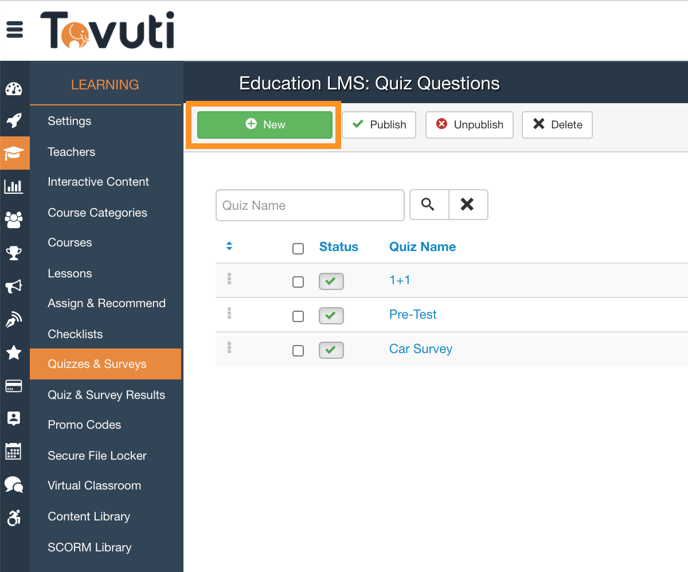Tick the checkbox for 1+1 quiz
The image size is (688, 572).
point(298,282)
